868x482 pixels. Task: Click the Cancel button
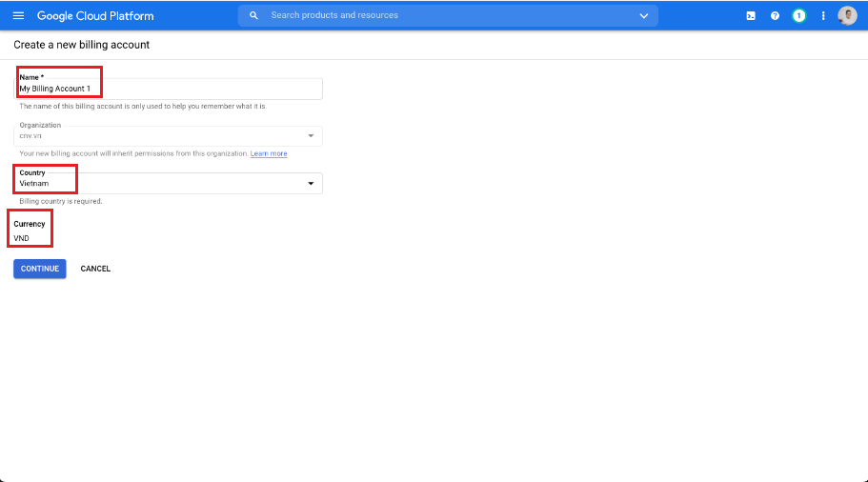[95, 269]
